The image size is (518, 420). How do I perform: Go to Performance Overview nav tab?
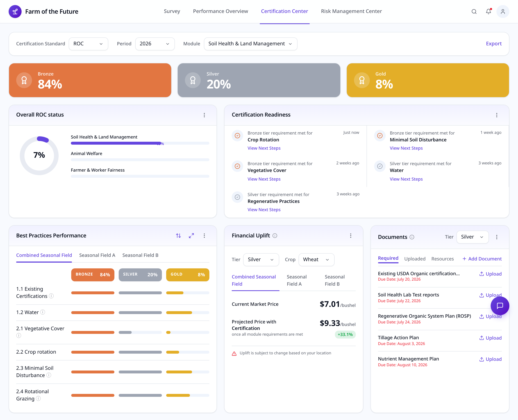[220, 11]
